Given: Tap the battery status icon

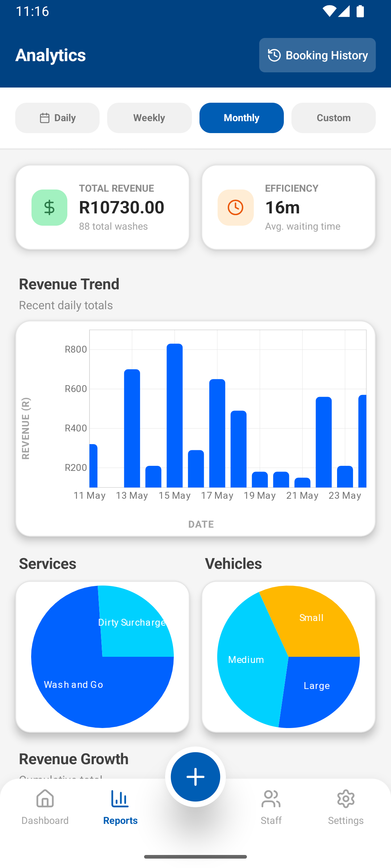Looking at the screenshot, I should tap(360, 11).
